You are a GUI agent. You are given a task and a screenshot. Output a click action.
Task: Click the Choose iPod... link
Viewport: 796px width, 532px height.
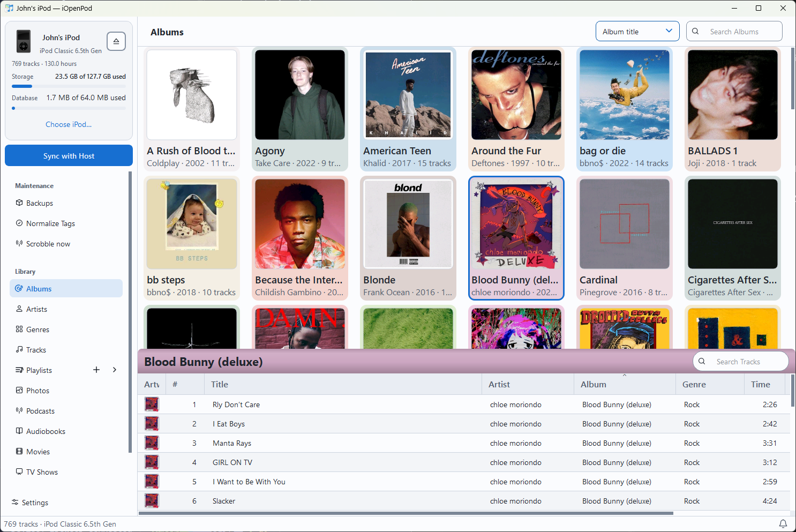click(x=69, y=124)
